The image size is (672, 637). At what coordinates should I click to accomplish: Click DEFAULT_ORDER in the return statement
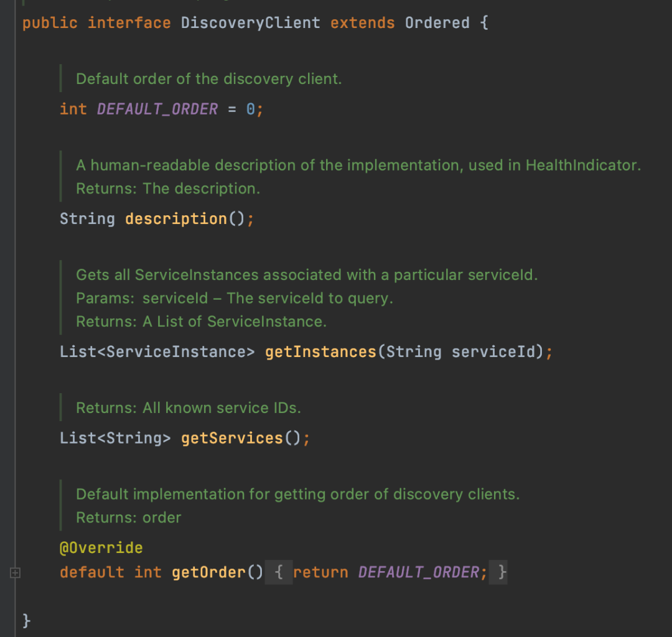418,572
